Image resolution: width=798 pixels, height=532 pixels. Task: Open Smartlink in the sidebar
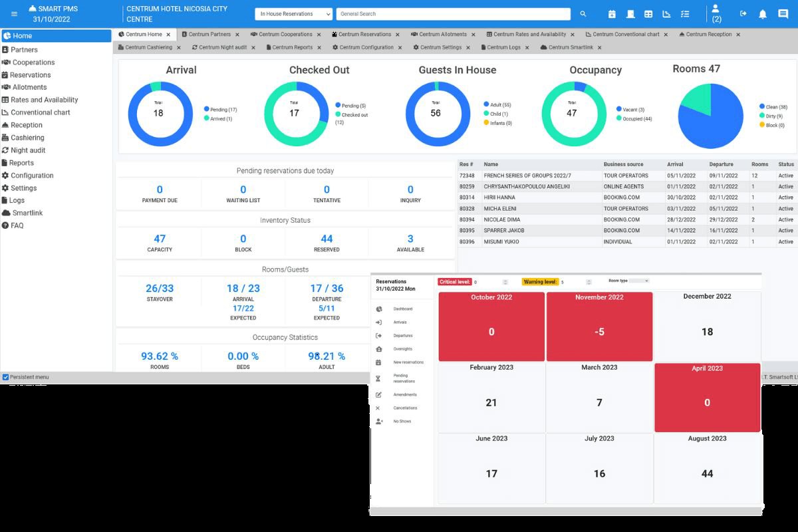click(x=56, y=213)
